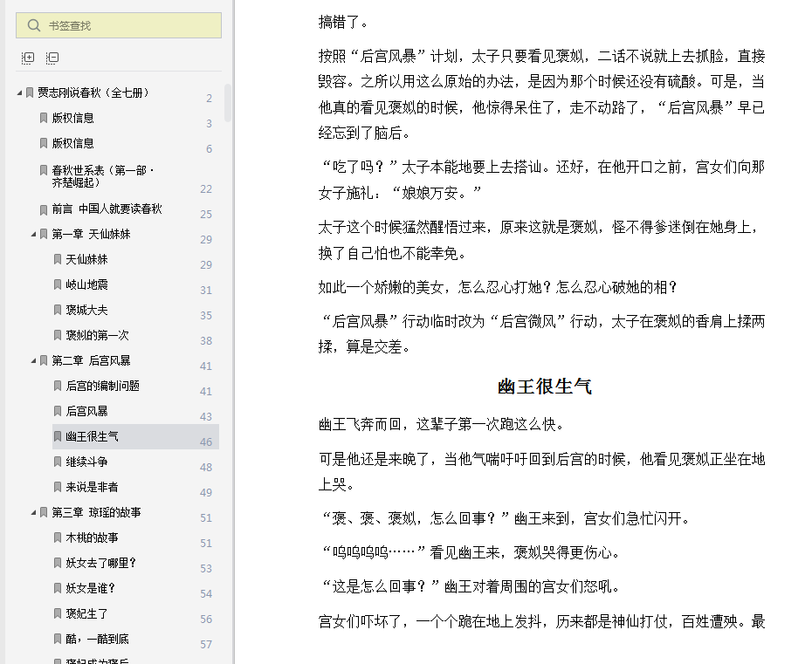This screenshot has height=664, width=812.
Task: Select 第一章 天仙妹妹 chapter bookmark
Action: coord(91,234)
